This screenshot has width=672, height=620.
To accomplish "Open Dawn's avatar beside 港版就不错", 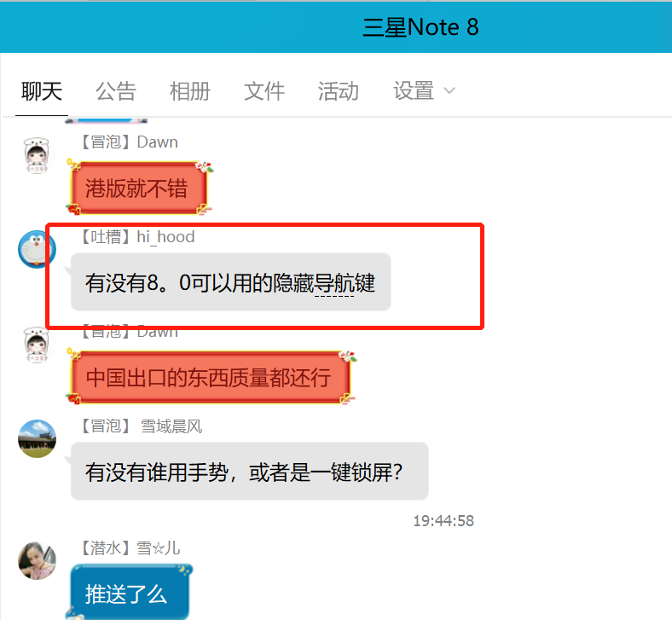I will point(37,155).
